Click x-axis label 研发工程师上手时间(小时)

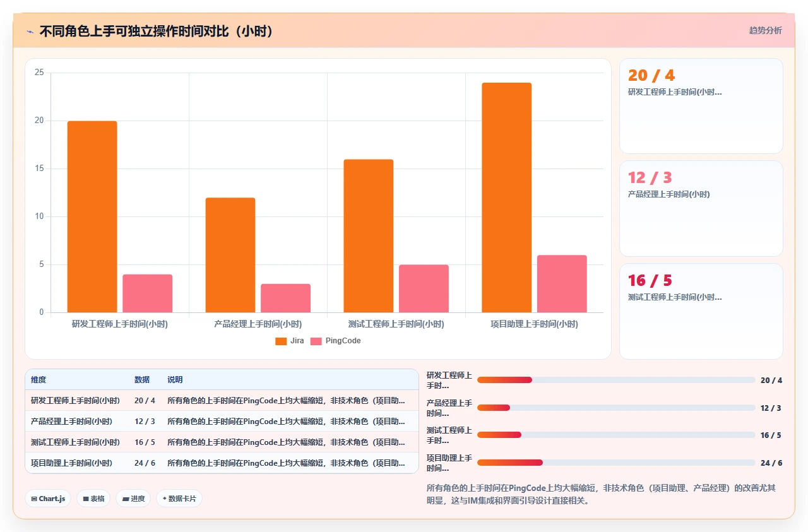pyautogui.click(x=120, y=324)
